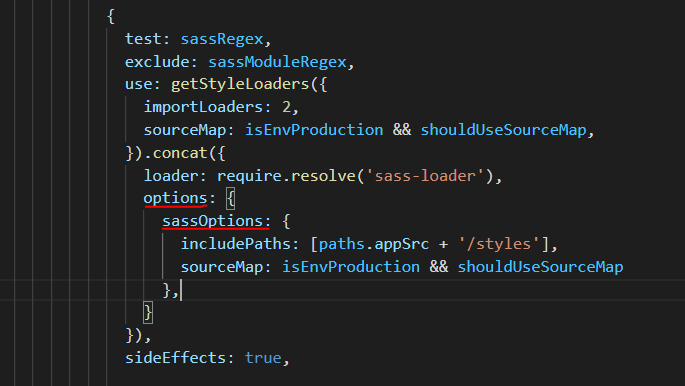The height and width of the screenshot is (386, 685).
Task: Click the underlined 'options' key
Action: coord(176,198)
